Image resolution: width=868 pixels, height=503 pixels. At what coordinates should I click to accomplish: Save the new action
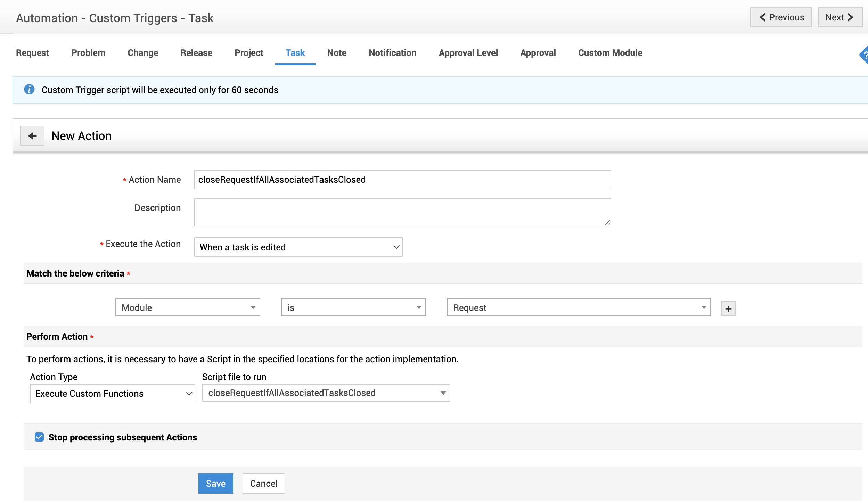pos(215,483)
